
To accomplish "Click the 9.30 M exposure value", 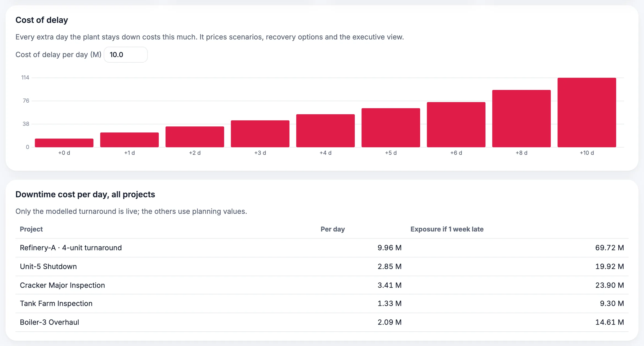I will coord(612,304).
